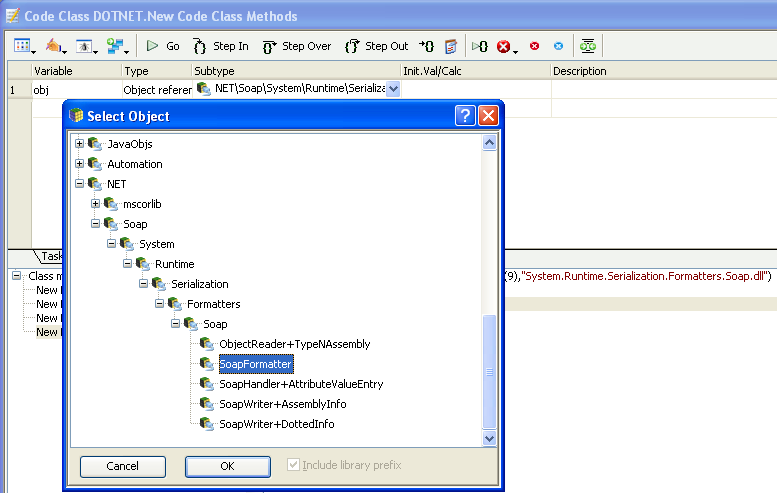The height and width of the screenshot is (493, 777).
Task: Select SoapWriter+DottedInfo item
Action: (276, 424)
